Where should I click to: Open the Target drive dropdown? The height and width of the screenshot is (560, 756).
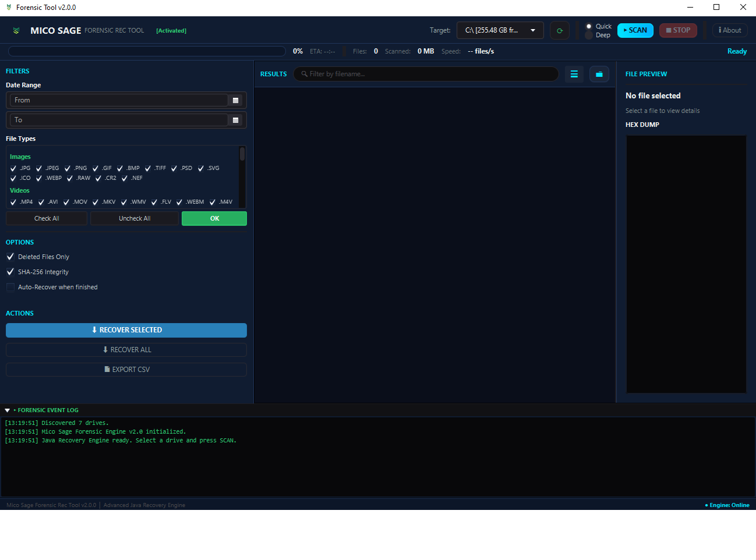pos(500,30)
